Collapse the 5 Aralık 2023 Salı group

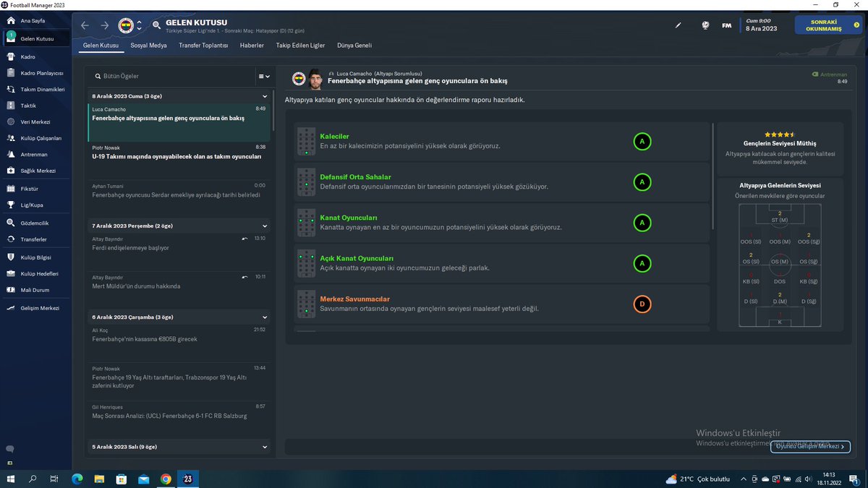coord(265,447)
